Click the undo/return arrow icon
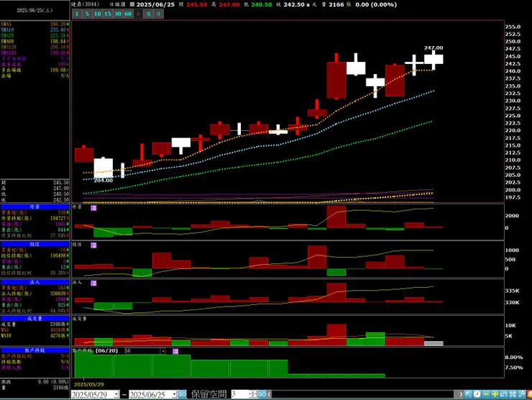The image size is (532, 400). [503, 394]
